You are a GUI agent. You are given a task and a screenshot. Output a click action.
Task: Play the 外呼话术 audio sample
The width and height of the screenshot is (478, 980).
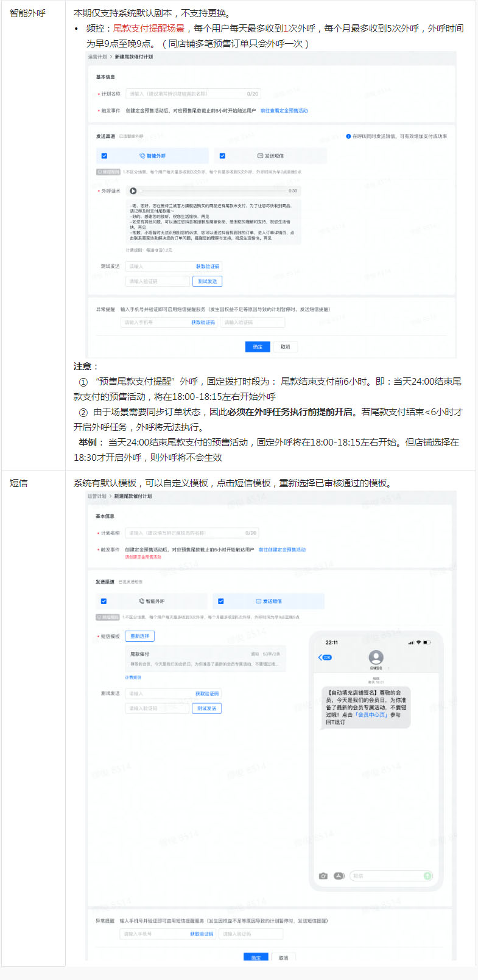point(133,191)
